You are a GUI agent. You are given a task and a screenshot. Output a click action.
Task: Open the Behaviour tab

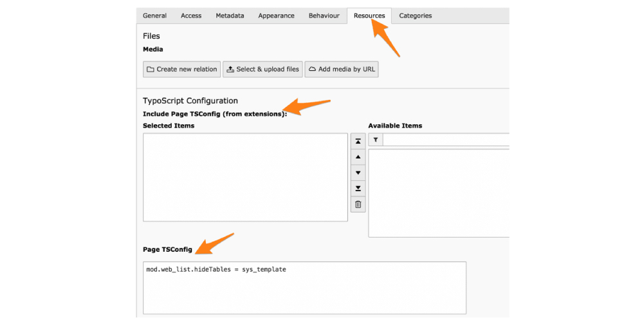coord(324,16)
